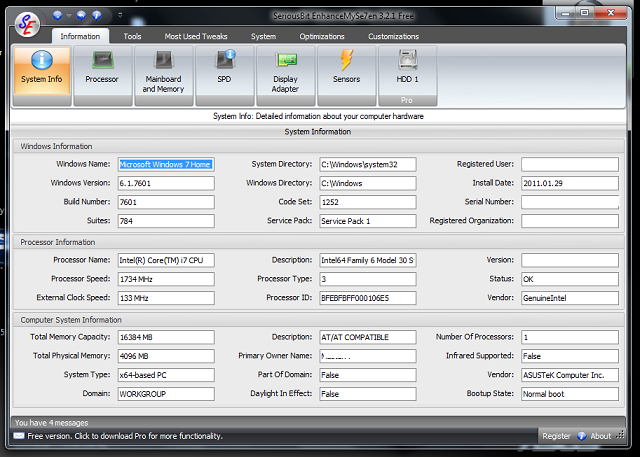Image resolution: width=640 pixels, height=457 pixels.
Task: Click the empty Registered Organization field
Action: click(570, 221)
